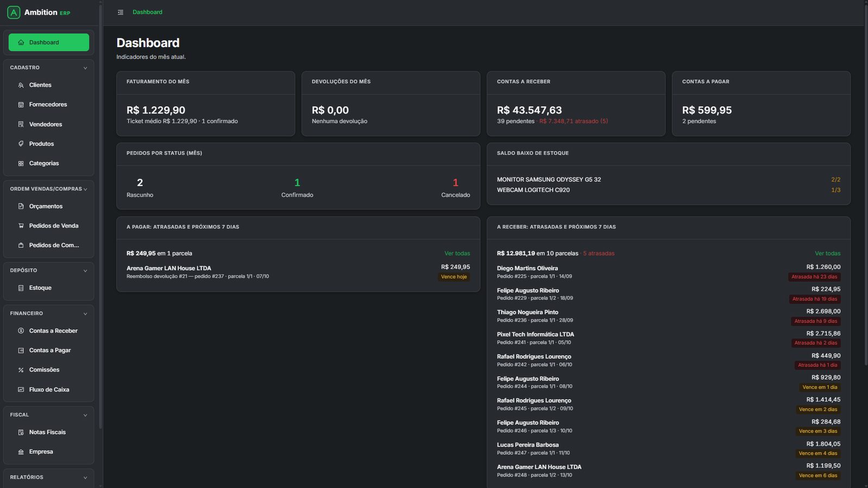Expand the RELATÓRIOS section chevron
This screenshot has height=488, width=868.
point(85,478)
